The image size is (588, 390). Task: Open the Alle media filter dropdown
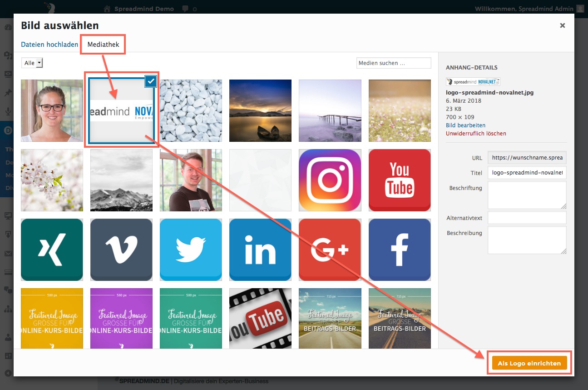(x=32, y=63)
